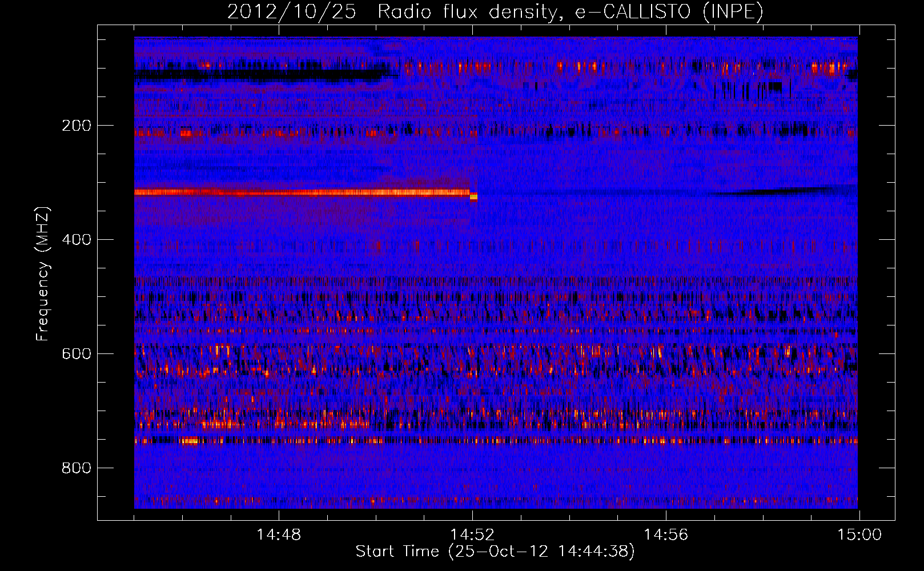
Task: Click the small yellow block at the end of the 320 MHz band
Action: click(x=473, y=197)
